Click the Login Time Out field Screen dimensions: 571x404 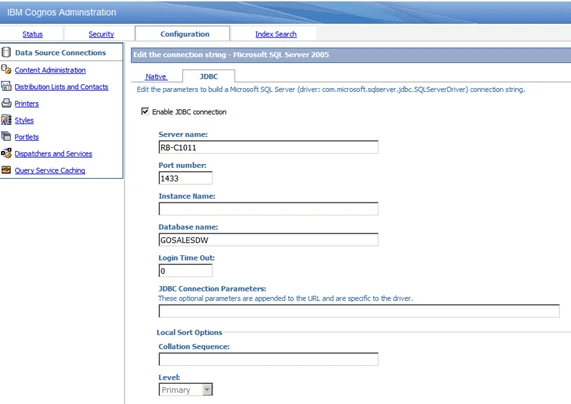(185, 271)
